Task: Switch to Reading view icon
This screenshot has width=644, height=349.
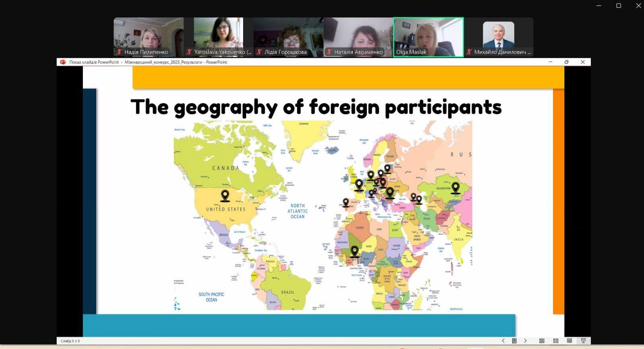Action: click(569, 341)
